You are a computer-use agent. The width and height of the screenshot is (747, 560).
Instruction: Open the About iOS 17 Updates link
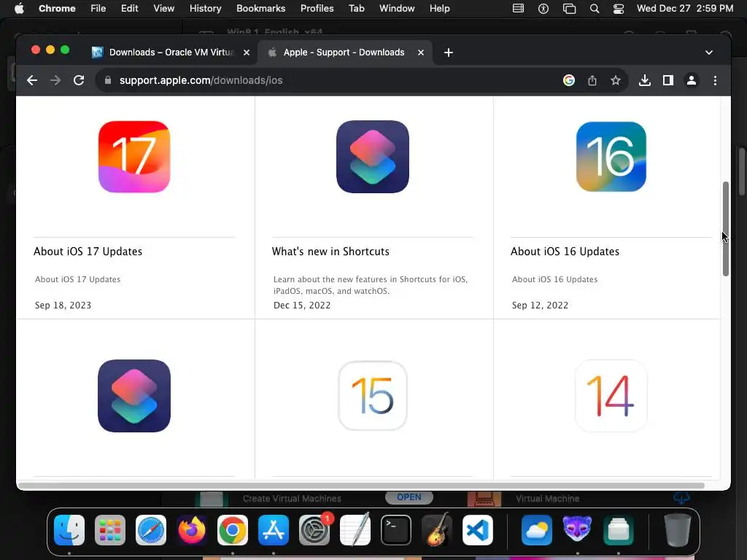point(88,252)
